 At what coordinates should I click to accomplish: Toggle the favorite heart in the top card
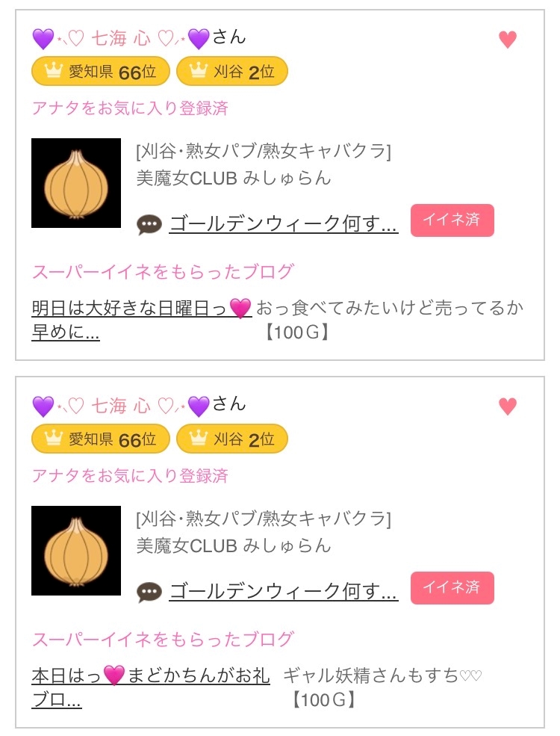coord(508,40)
